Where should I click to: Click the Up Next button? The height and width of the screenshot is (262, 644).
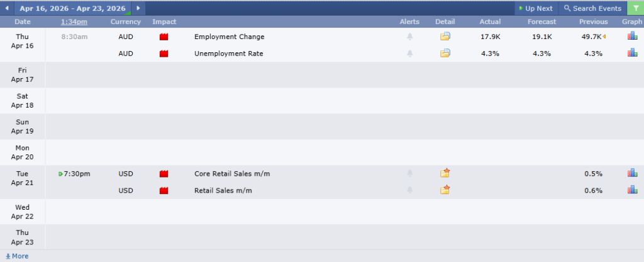click(x=535, y=8)
